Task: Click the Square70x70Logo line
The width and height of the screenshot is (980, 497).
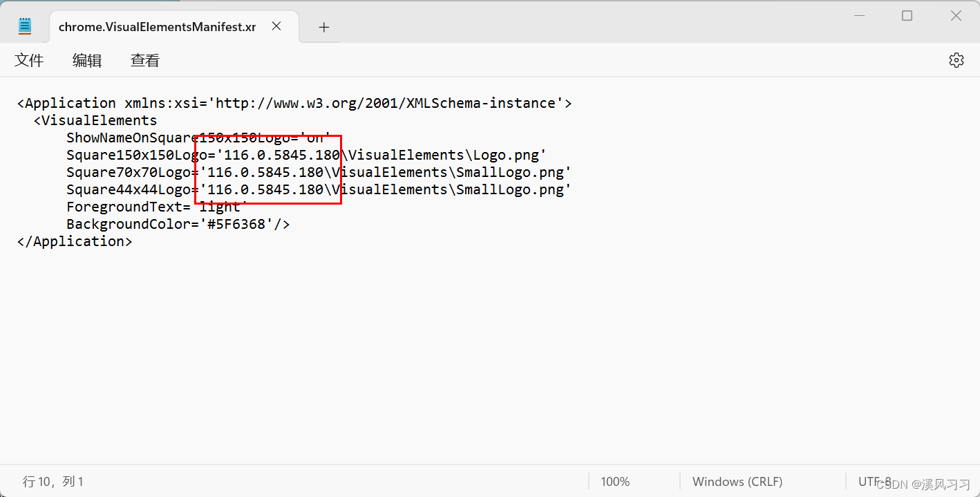Action: pyautogui.click(x=319, y=172)
